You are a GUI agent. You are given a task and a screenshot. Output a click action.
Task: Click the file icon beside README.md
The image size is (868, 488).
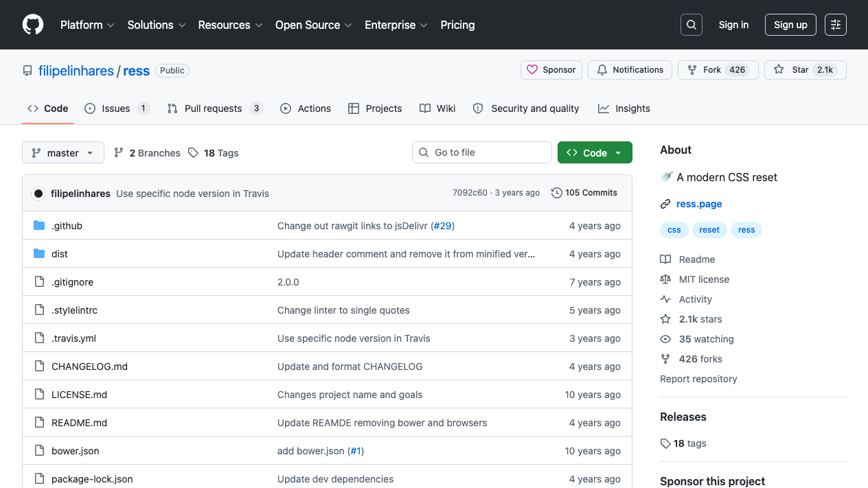pyautogui.click(x=39, y=423)
